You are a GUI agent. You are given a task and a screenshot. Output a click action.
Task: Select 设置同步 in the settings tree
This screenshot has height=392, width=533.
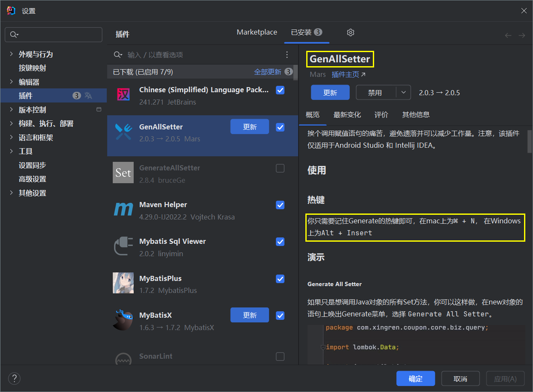point(32,165)
